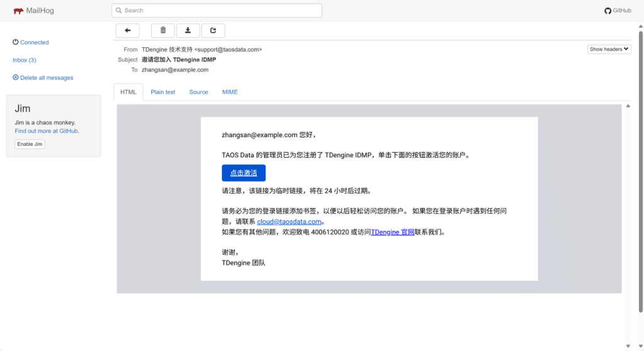Click the page vertical scrollbar thumb
This screenshot has width=644, height=351.
(x=641, y=170)
